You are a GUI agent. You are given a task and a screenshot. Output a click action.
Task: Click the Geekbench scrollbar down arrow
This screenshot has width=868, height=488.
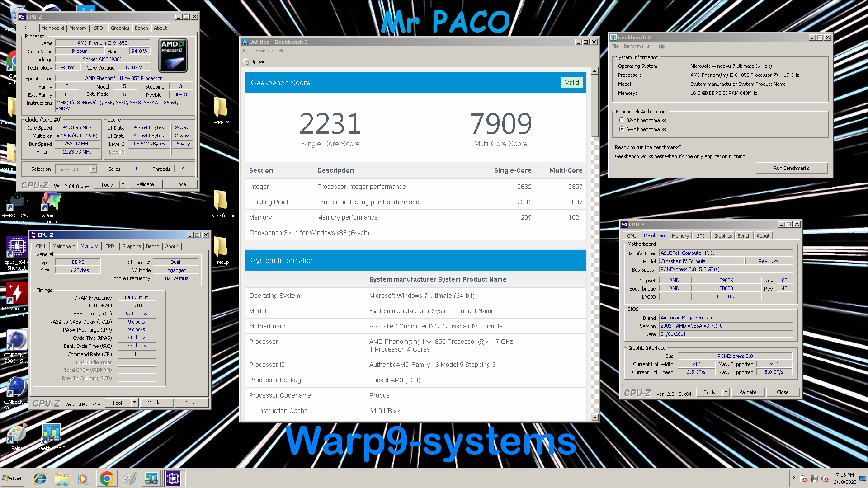[594, 418]
